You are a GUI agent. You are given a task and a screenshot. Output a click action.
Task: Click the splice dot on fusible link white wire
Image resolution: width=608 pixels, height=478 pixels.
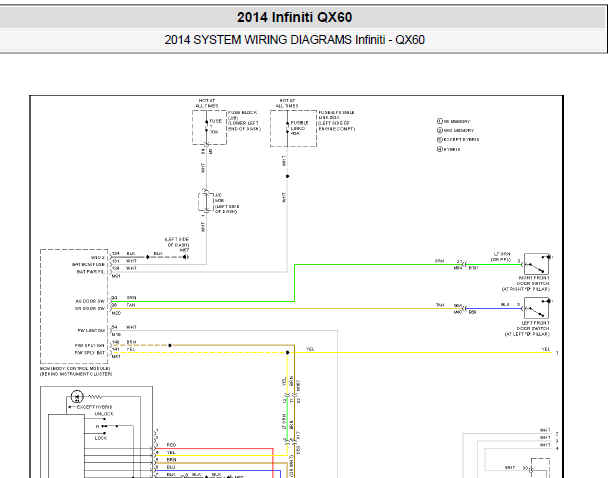coord(287,176)
